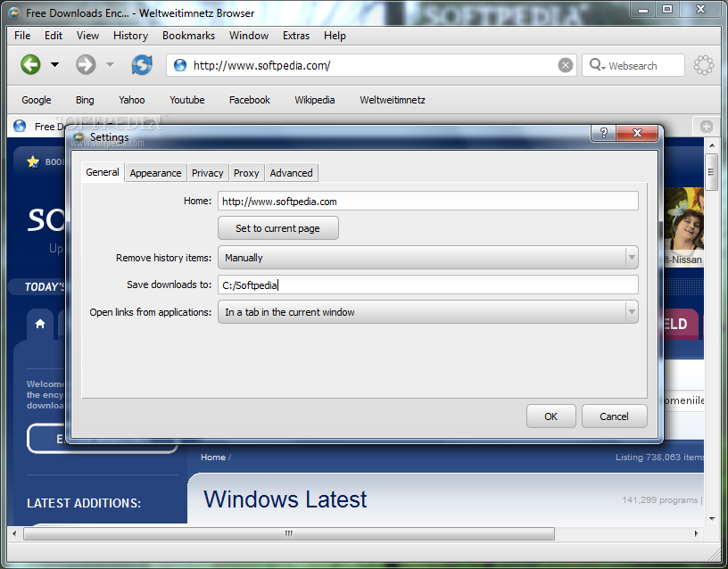Click the loading spinner gear icon
The height and width of the screenshot is (569, 728).
point(703,65)
